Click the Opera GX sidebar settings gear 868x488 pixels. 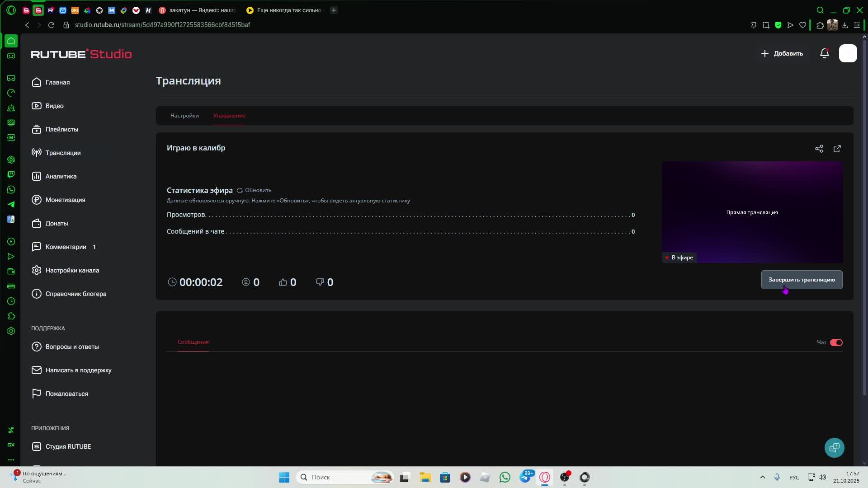(11, 331)
